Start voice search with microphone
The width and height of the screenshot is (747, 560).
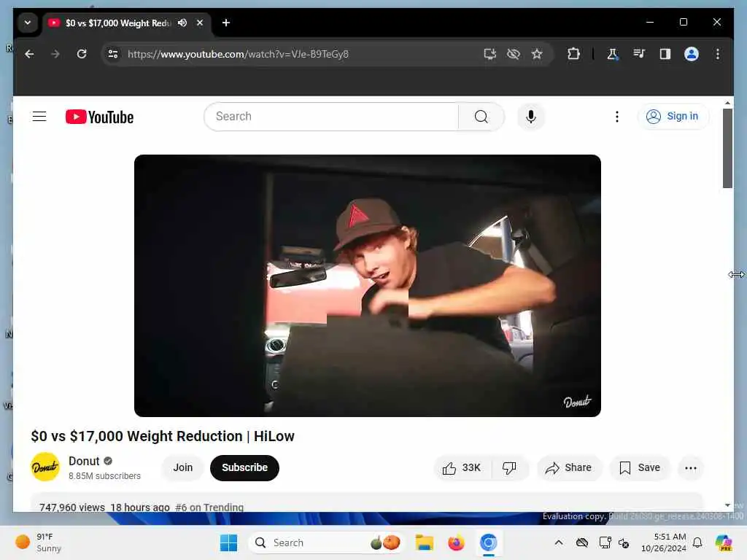point(531,117)
